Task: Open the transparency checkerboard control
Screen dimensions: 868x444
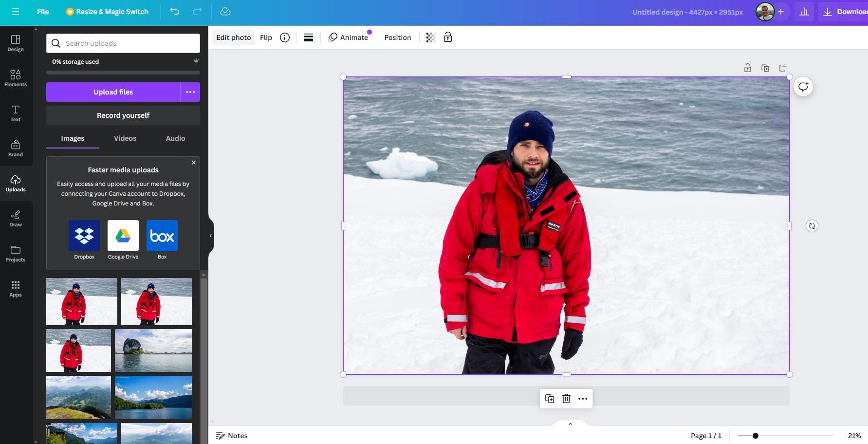Action: click(431, 37)
